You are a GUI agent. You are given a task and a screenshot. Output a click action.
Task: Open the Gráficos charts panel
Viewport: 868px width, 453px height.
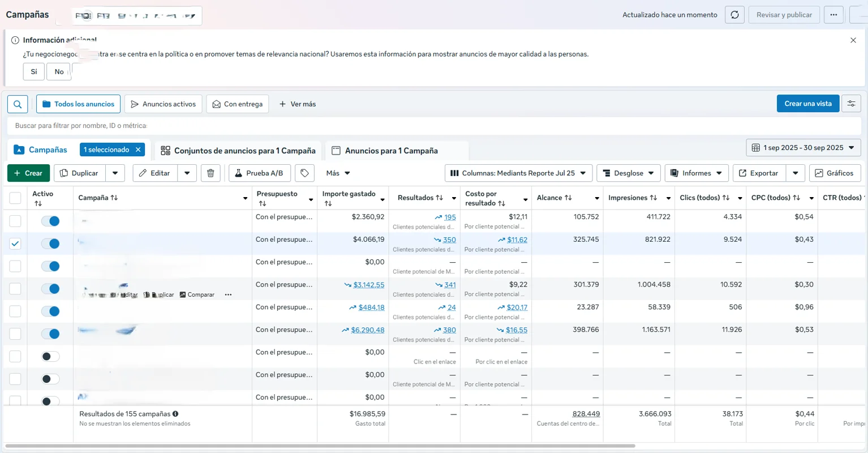click(835, 173)
